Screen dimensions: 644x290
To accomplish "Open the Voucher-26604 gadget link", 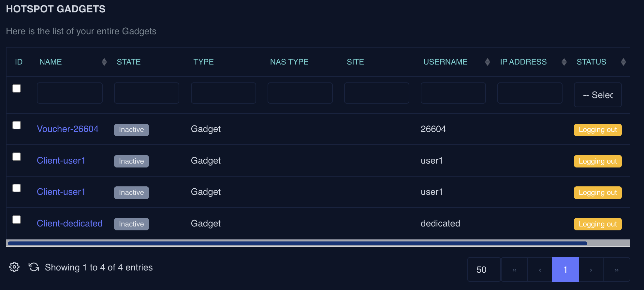I will pos(67,129).
